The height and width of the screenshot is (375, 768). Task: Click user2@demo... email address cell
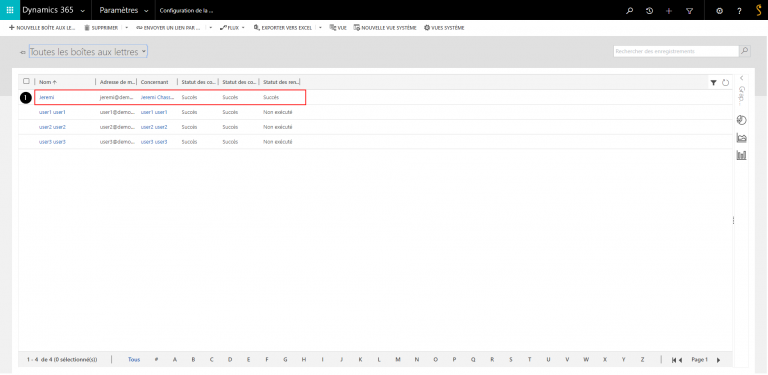(117, 127)
